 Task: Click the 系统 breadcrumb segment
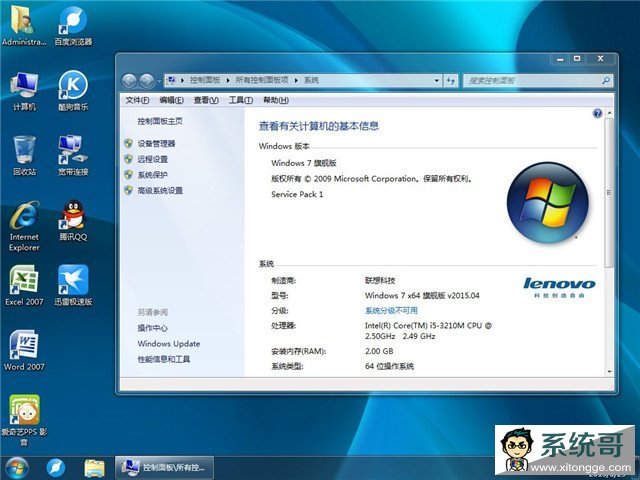point(311,80)
